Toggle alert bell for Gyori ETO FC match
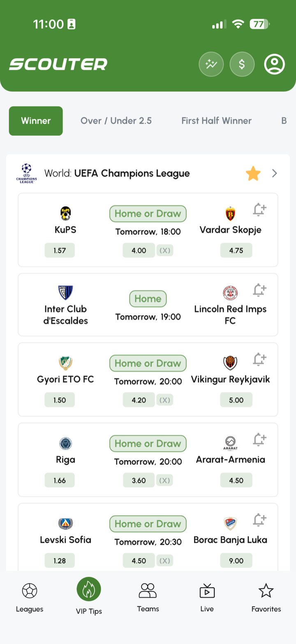The width and height of the screenshot is (296, 644). click(x=259, y=360)
